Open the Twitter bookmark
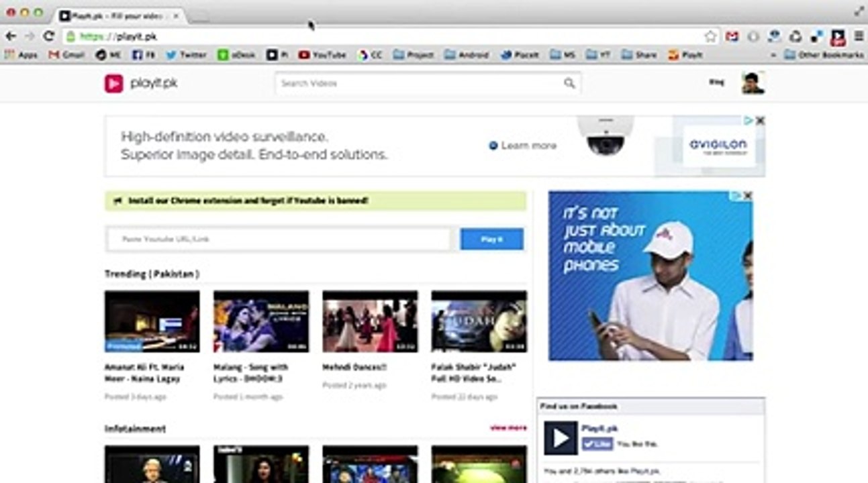 186,55
